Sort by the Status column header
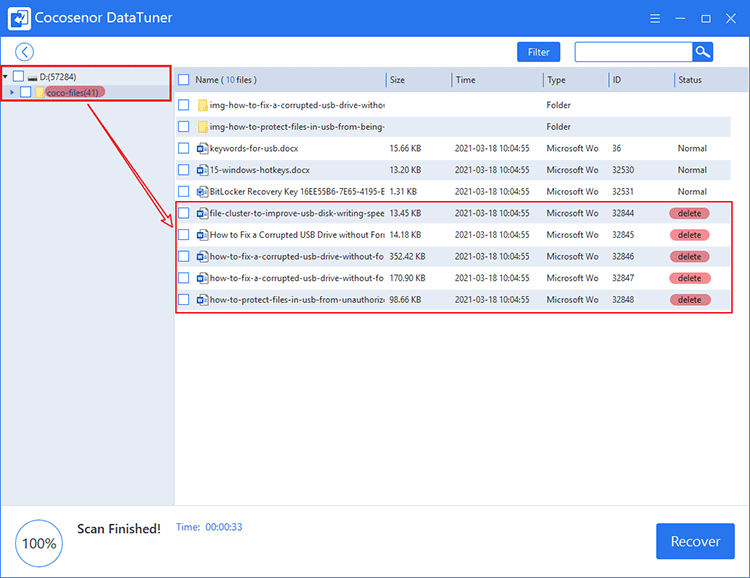750x578 pixels. (x=690, y=80)
